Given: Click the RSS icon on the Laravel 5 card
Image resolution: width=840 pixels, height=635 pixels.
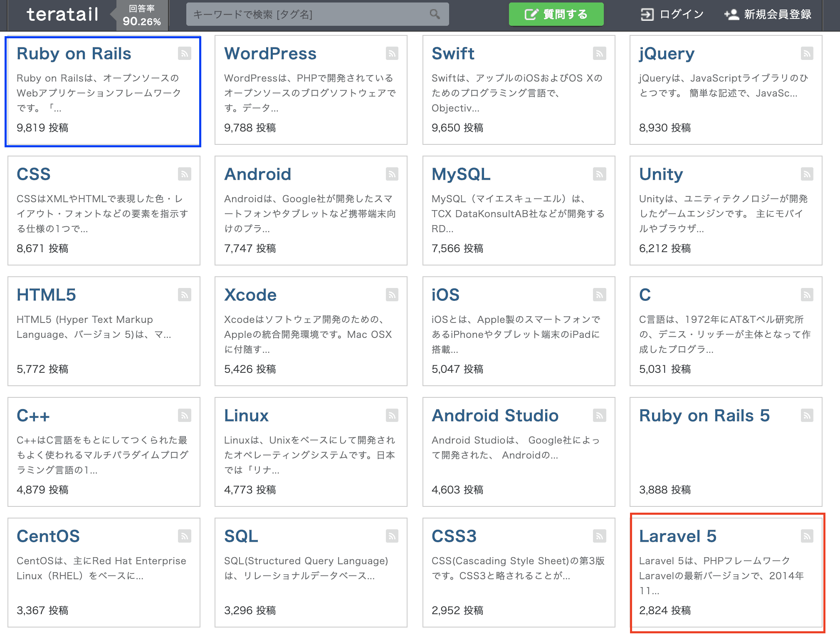Looking at the screenshot, I should 807,536.
